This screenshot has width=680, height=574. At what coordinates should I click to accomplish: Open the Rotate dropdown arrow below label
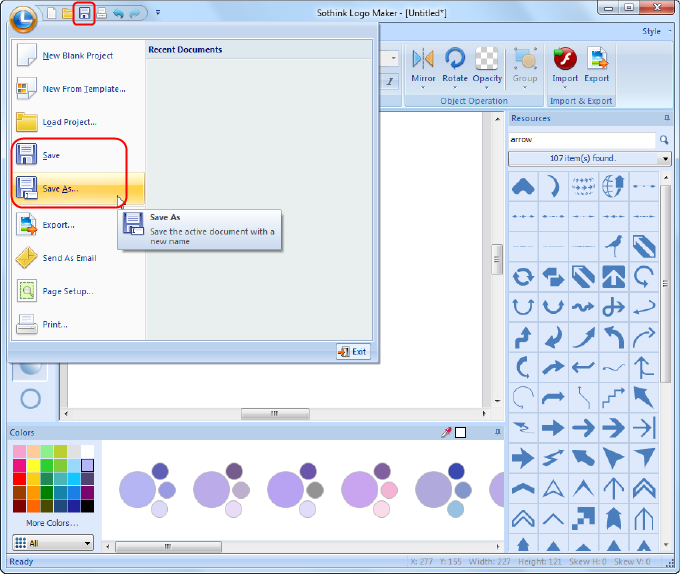point(454,88)
